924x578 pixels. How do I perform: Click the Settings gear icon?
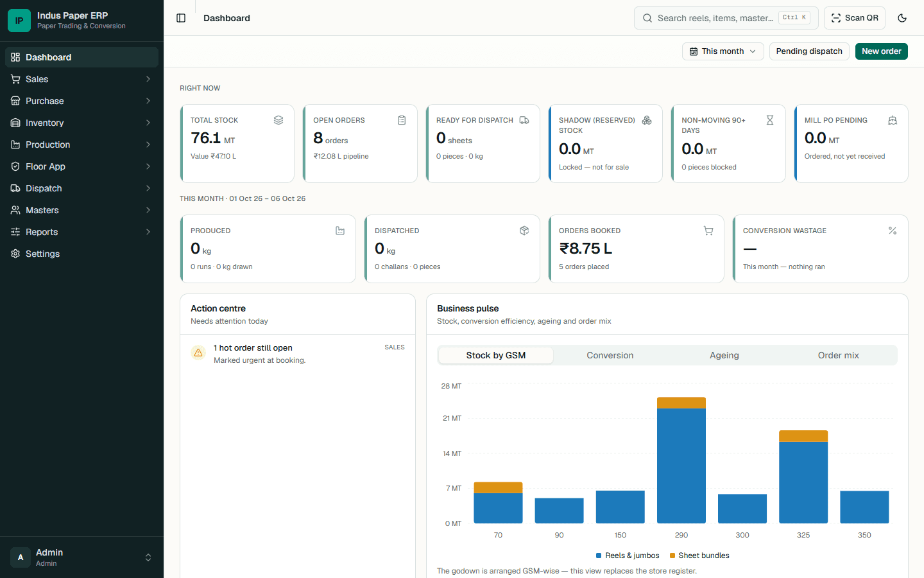15,254
